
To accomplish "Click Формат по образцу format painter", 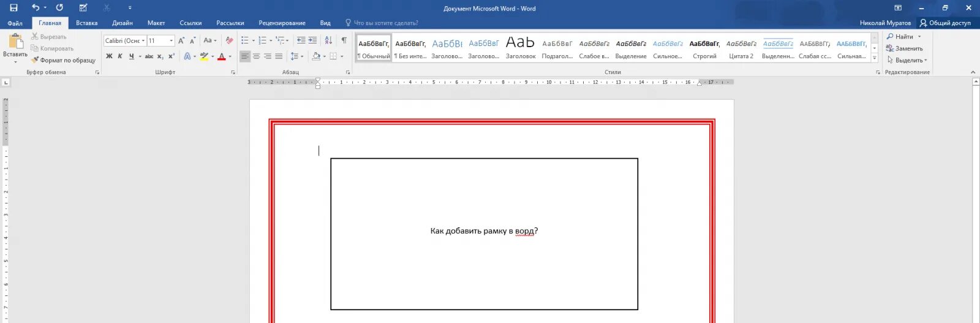I will click(x=64, y=60).
